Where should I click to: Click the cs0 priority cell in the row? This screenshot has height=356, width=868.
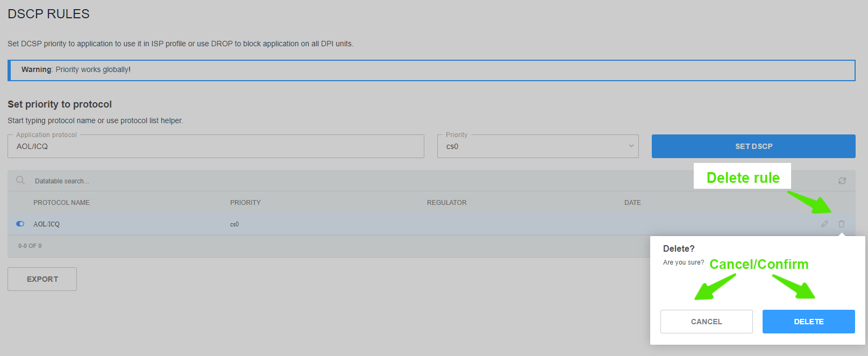click(x=234, y=224)
